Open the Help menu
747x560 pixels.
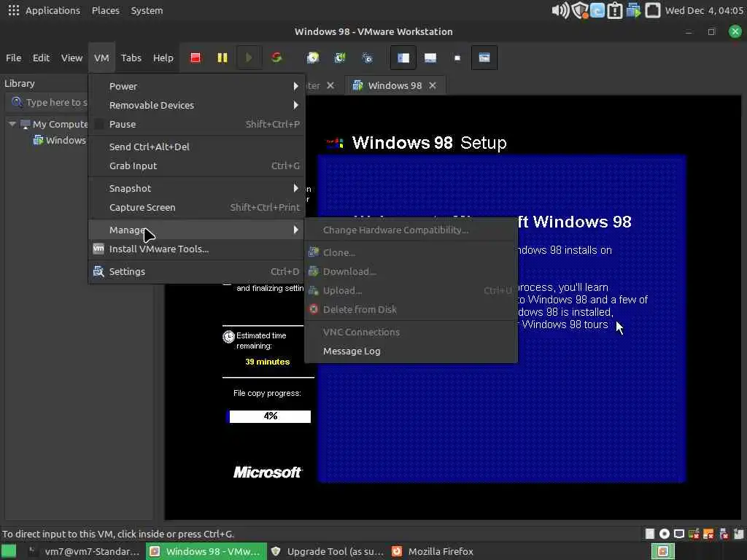[163, 58]
